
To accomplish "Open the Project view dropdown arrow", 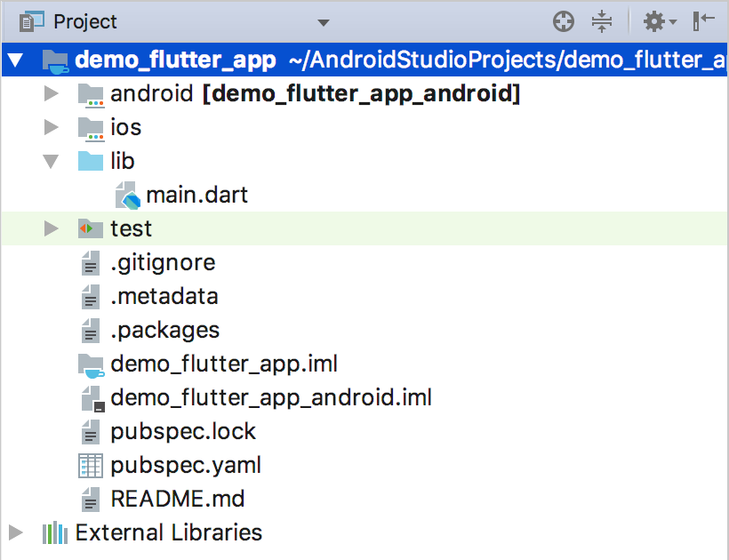I will [x=323, y=22].
